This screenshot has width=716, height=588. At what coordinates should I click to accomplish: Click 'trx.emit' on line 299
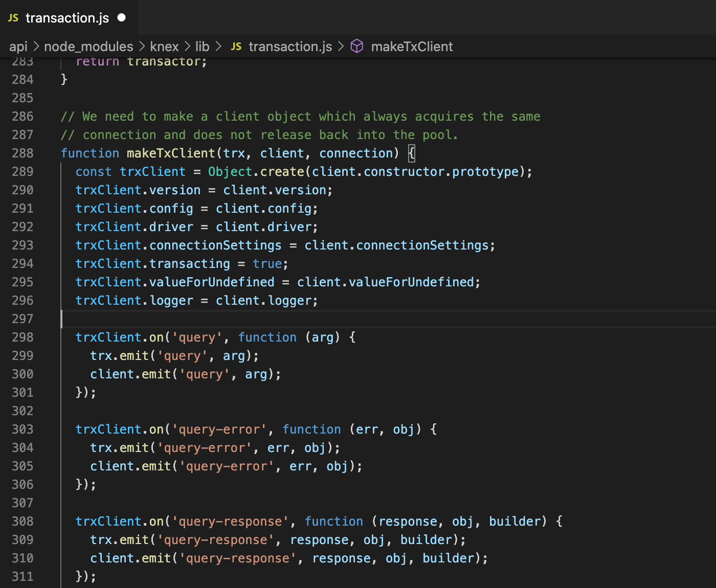(x=119, y=356)
